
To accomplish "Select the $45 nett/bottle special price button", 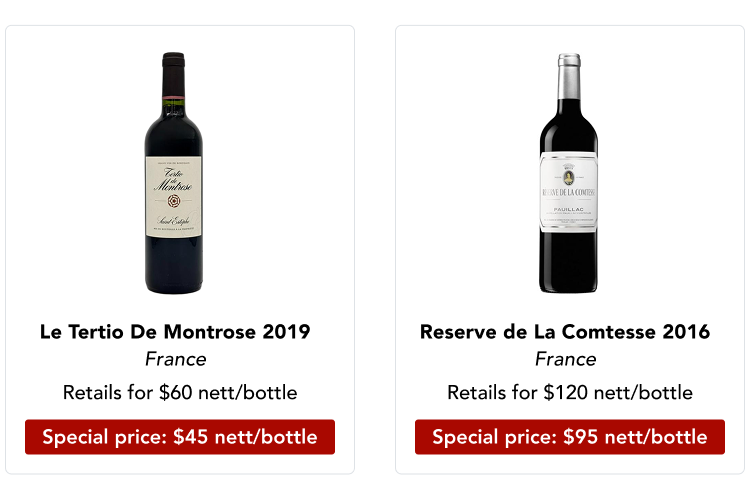I will click(x=180, y=437).
